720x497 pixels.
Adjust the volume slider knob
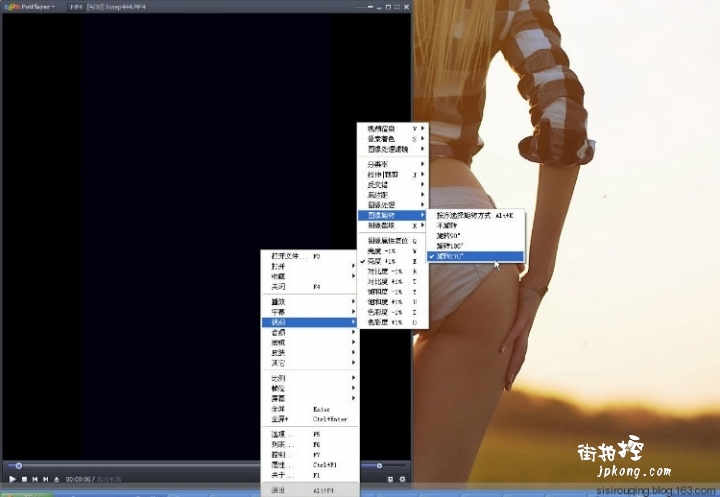point(378,466)
